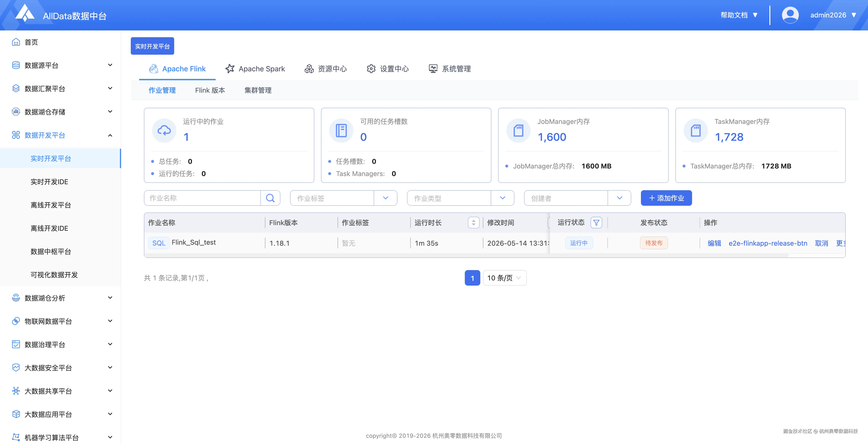Expand the 数据源平台 menu
Screen dimensions: 868x444
(110, 65)
